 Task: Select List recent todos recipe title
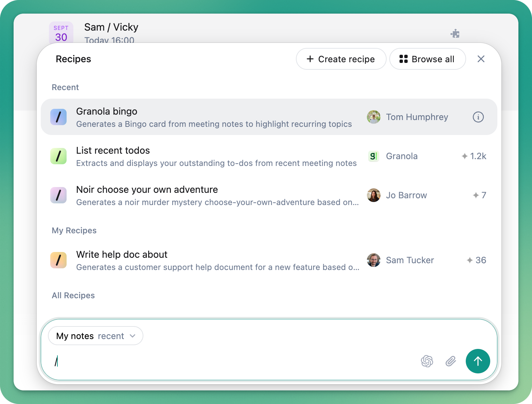[113, 150]
